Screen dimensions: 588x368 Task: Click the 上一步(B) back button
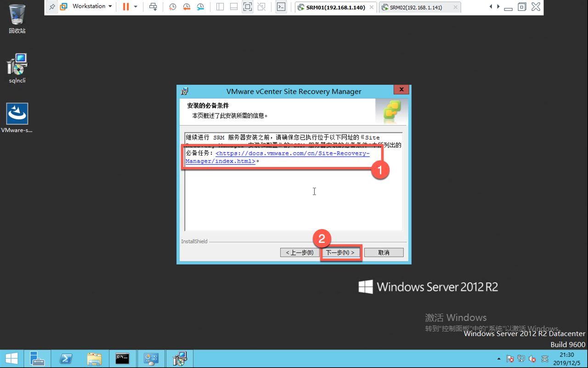300,253
